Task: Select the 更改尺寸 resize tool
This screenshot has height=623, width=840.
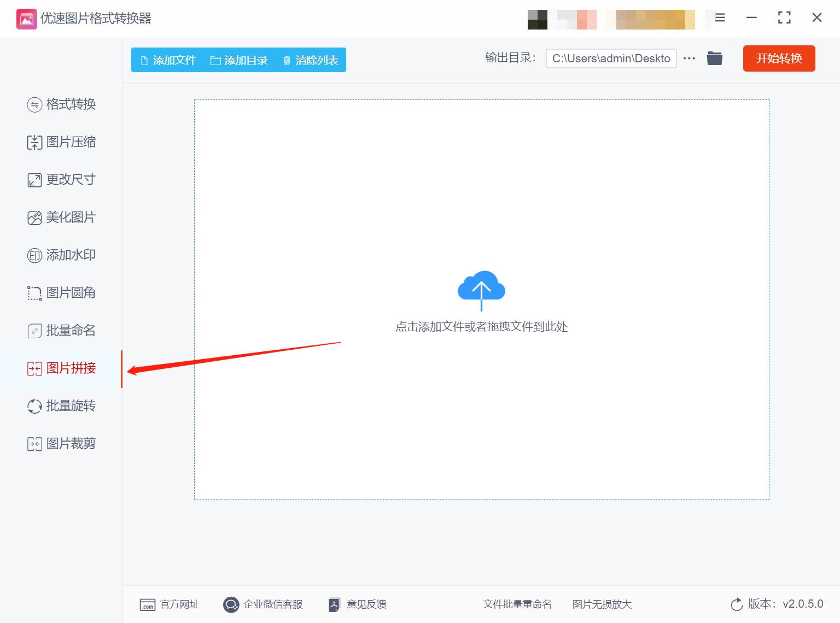Action: click(x=62, y=179)
